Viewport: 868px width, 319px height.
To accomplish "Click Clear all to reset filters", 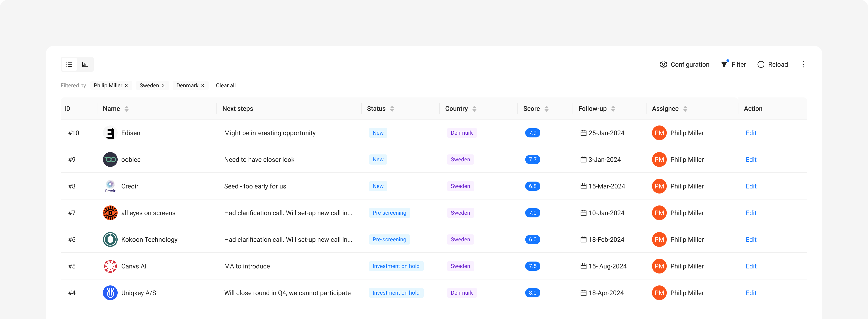I will 225,85.
